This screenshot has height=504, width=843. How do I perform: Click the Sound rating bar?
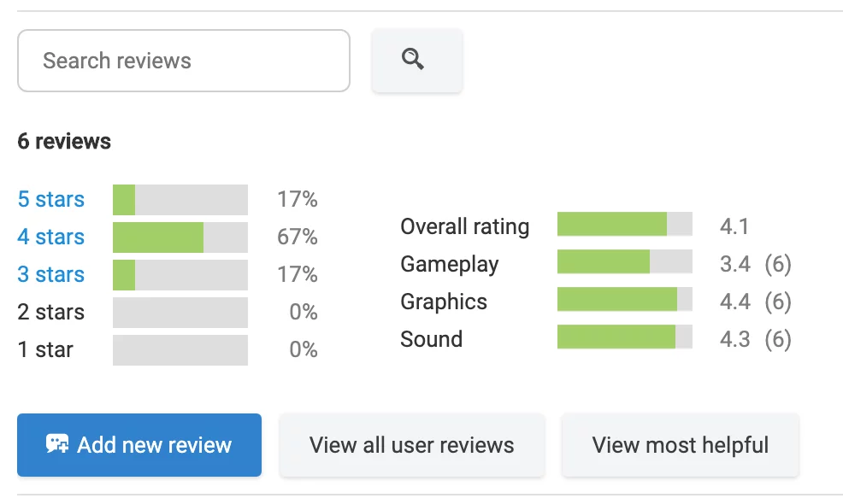click(x=624, y=337)
